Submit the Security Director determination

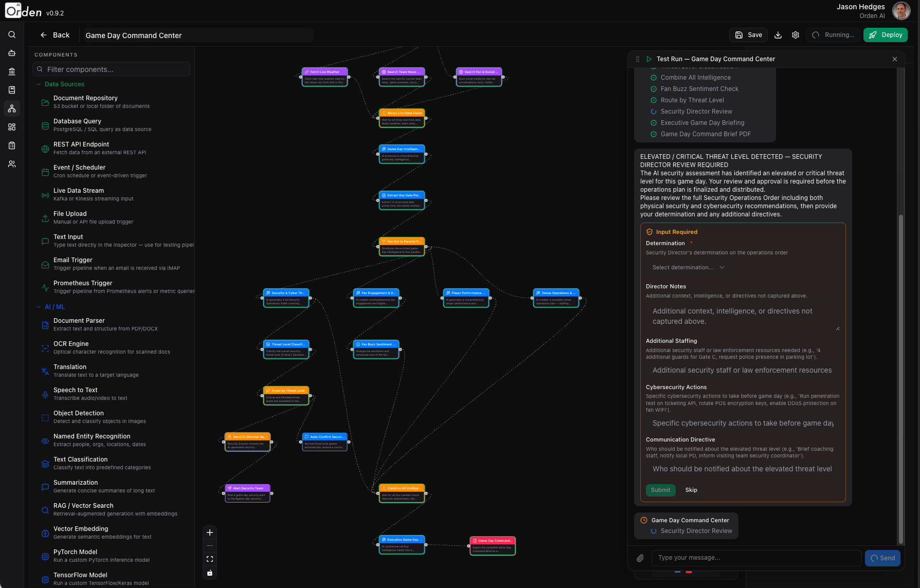(x=660, y=490)
